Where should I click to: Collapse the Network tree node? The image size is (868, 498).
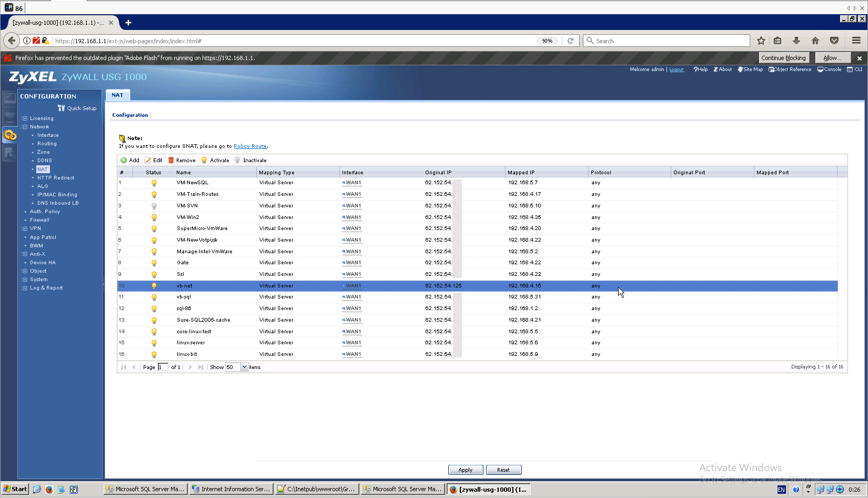point(25,127)
